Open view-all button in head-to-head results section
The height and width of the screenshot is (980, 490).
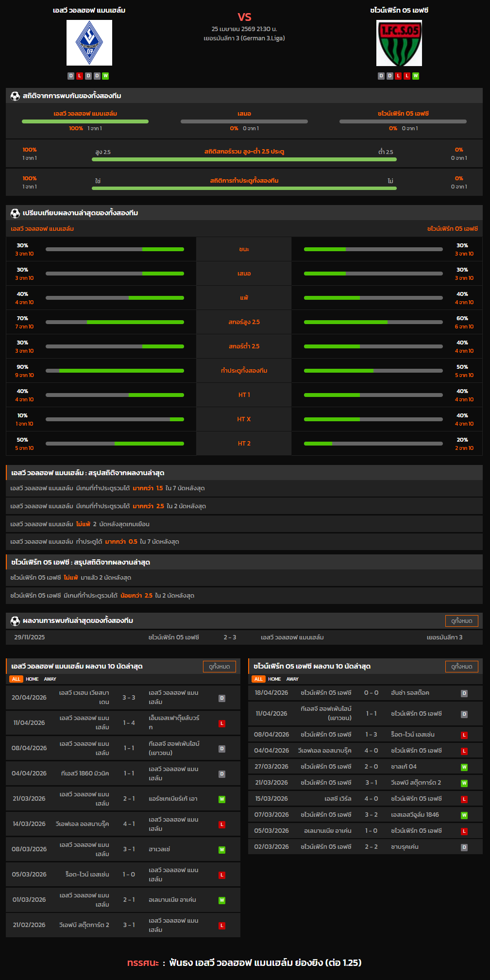point(461,621)
